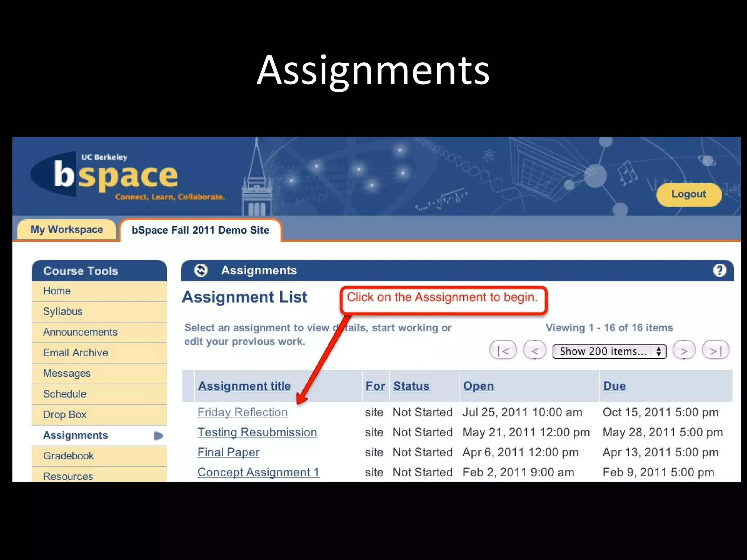The image size is (747, 560).
Task: Sort by For column header
Action: pos(375,386)
